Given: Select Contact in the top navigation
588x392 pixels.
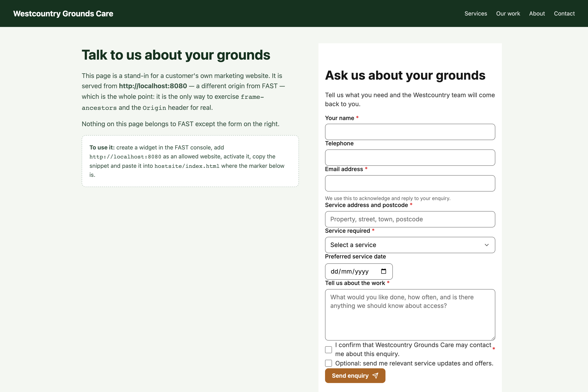Looking at the screenshot, I should click(x=564, y=13).
